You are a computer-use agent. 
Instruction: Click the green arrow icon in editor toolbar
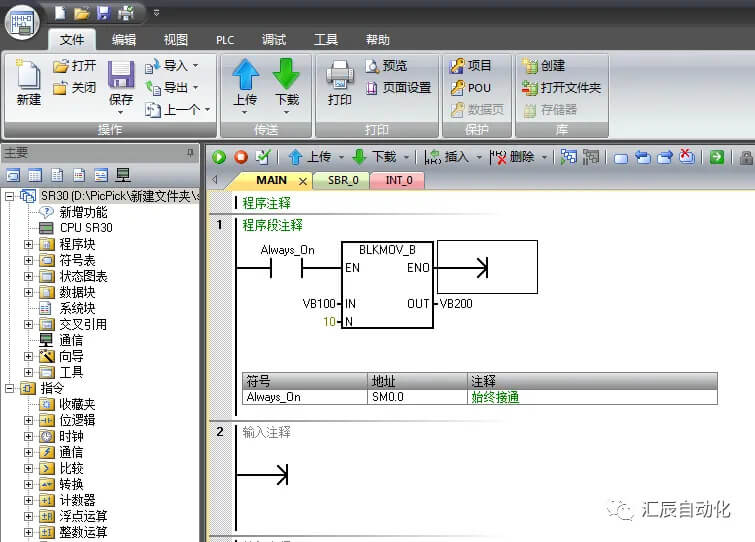[x=717, y=157]
